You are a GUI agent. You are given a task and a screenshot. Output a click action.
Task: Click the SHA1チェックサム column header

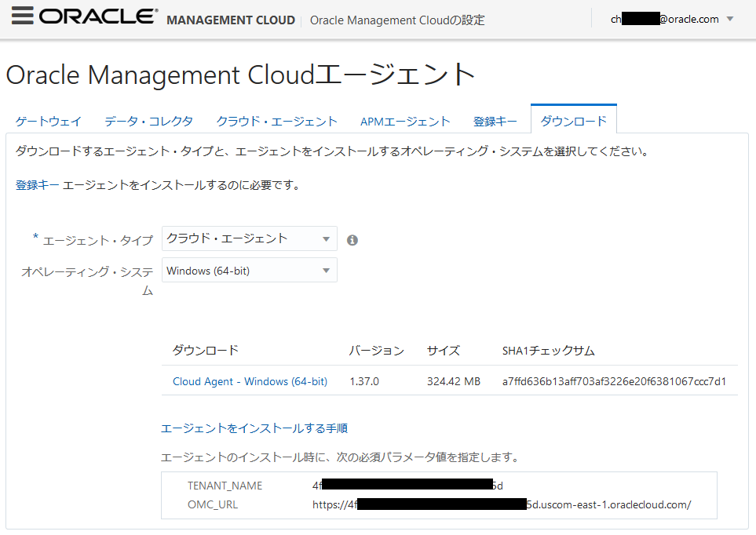click(548, 351)
